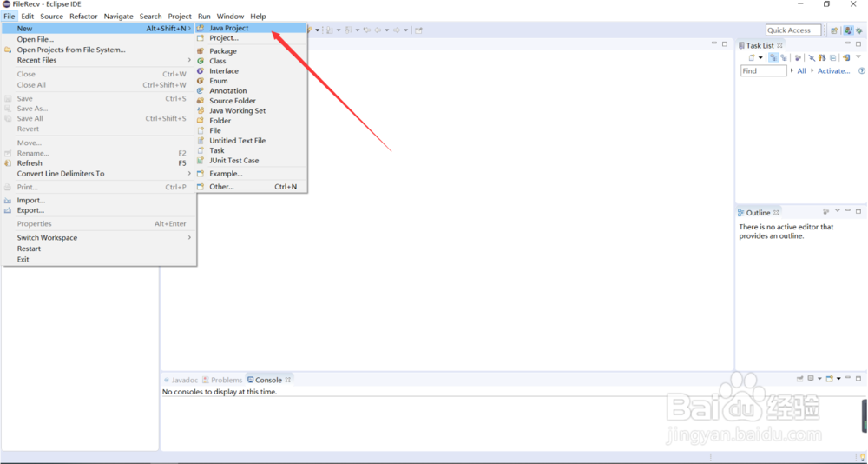Image resolution: width=868 pixels, height=464 pixels.
Task: Open the Edit menu
Action: click(28, 17)
